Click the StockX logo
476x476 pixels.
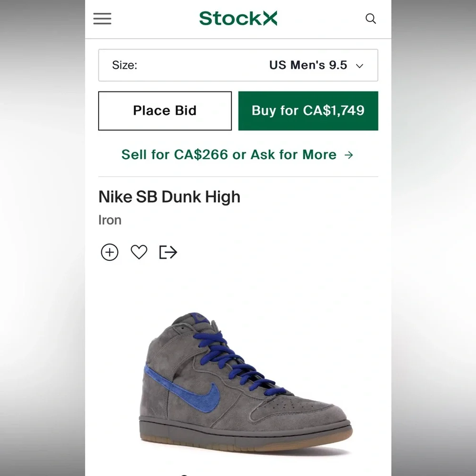point(238,18)
